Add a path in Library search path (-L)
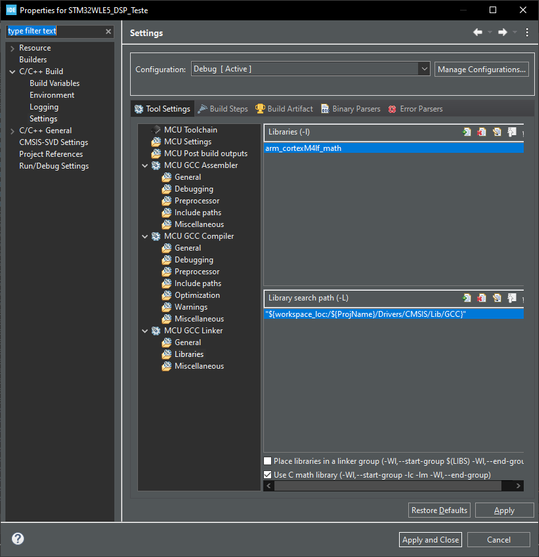This screenshot has height=557, width=539. point(467,298)
